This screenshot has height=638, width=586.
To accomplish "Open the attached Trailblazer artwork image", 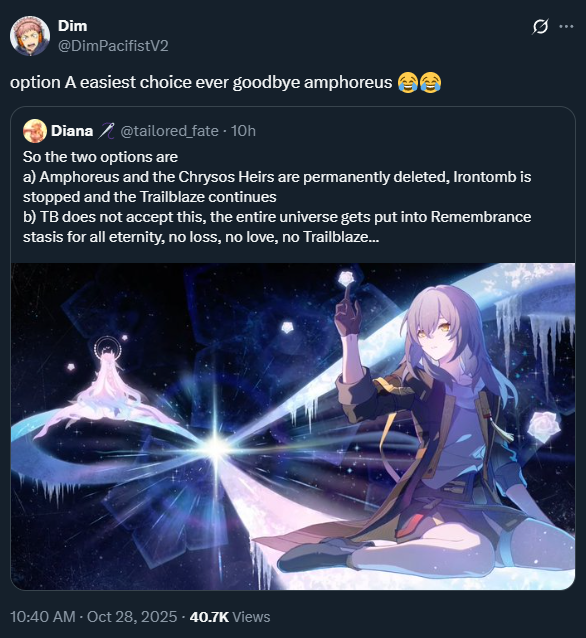I will coord(293,426).
